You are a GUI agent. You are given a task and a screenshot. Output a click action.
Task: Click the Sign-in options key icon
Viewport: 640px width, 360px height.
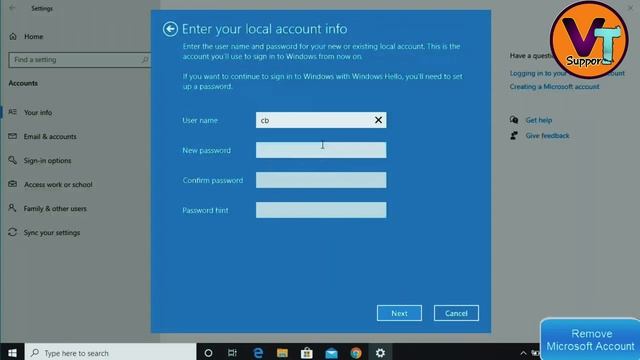tap(13, 160)
